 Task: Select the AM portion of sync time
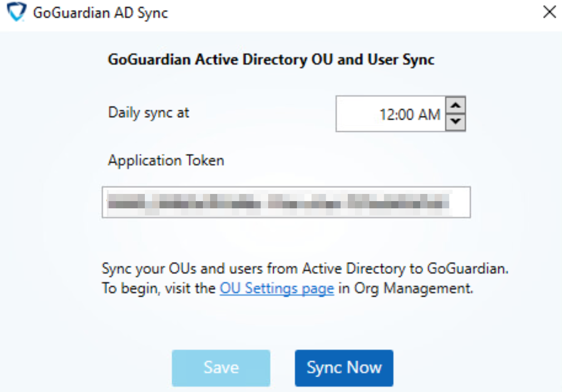(x=429, y=115)
